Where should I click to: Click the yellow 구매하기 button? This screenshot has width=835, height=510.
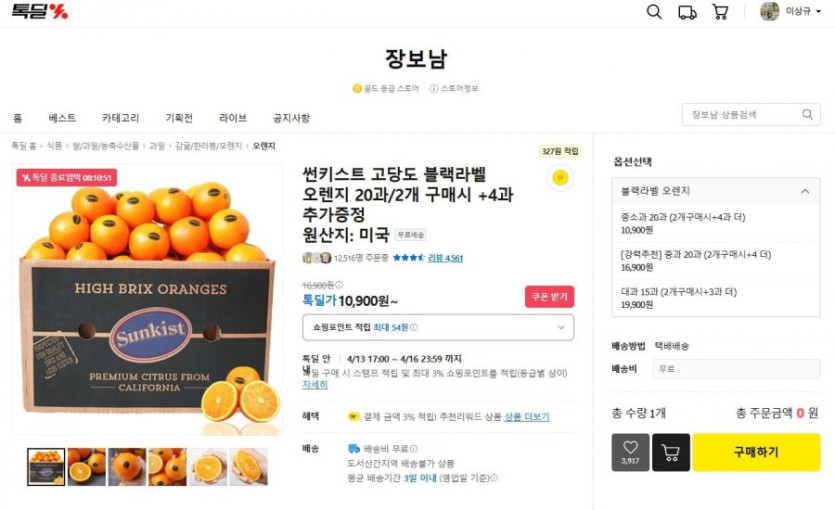click(x=756, y=452)
